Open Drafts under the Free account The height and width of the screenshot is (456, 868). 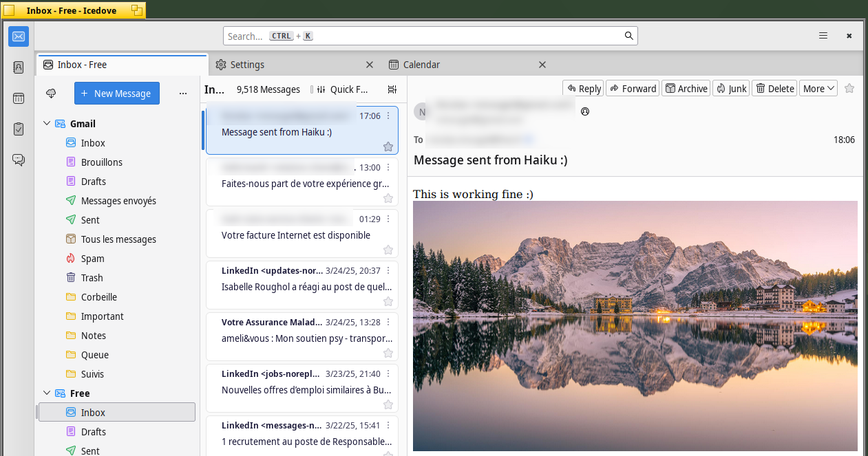pos(117,432)
